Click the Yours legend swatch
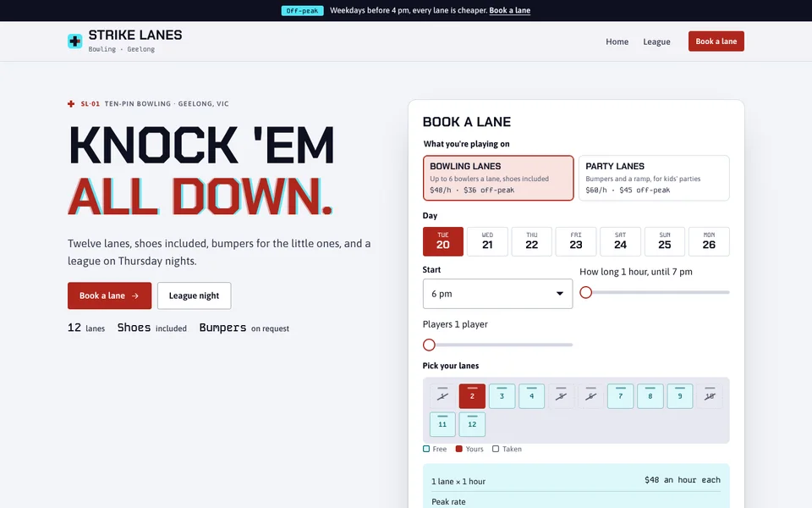Viewport: 812px width, 508px height. (x=458, y=449)
